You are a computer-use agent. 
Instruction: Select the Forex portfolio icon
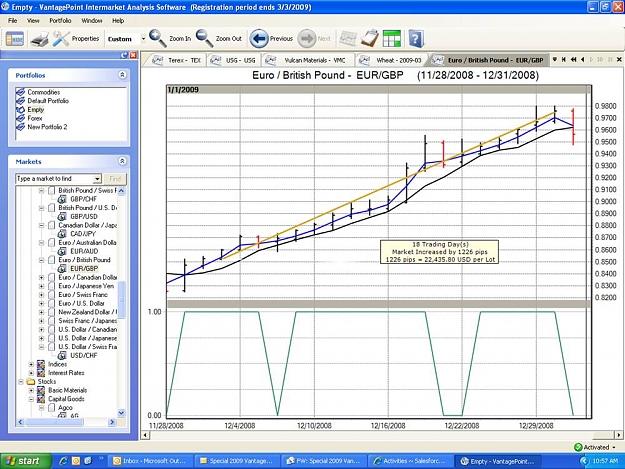[x=20, y=118]
